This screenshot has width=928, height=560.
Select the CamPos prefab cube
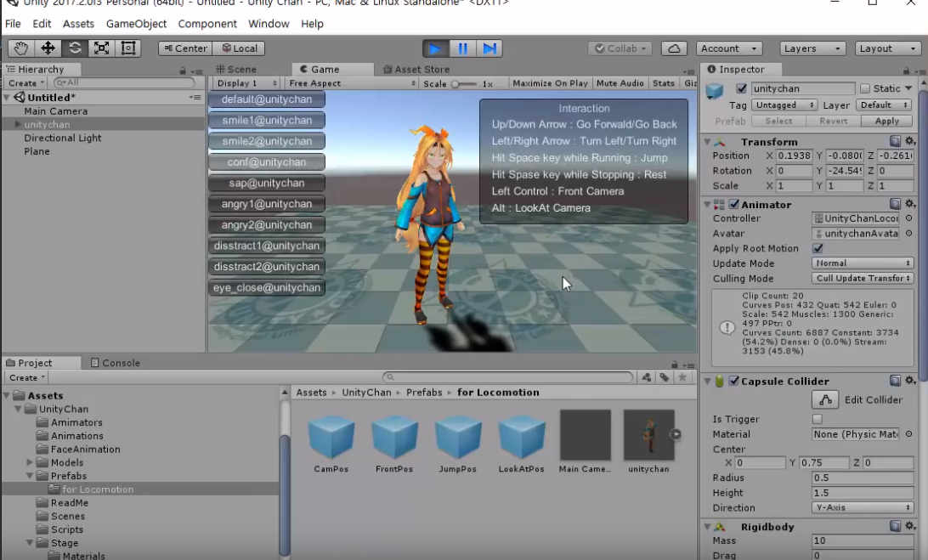tap(331, 437)
